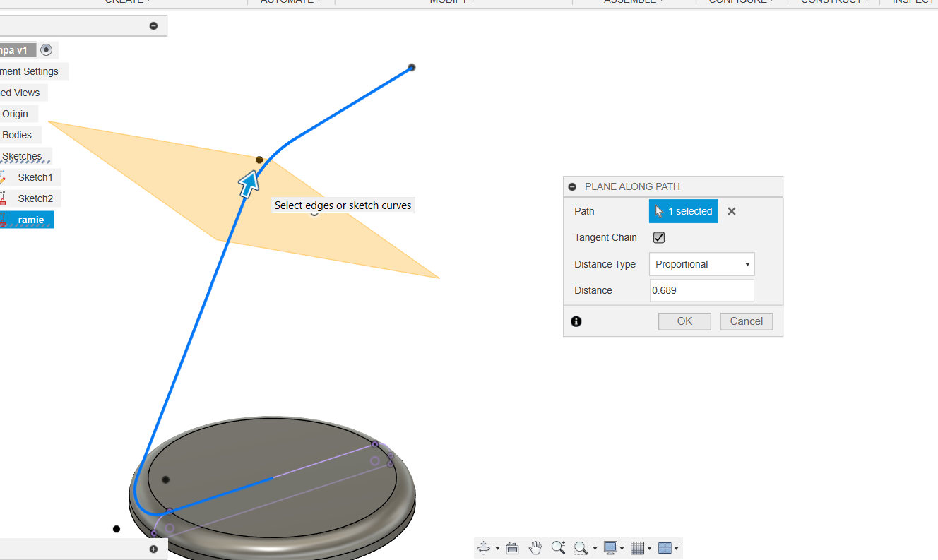Click the Path '1 selected' selection button
938x560 pixels.
(x=683, y=211)
